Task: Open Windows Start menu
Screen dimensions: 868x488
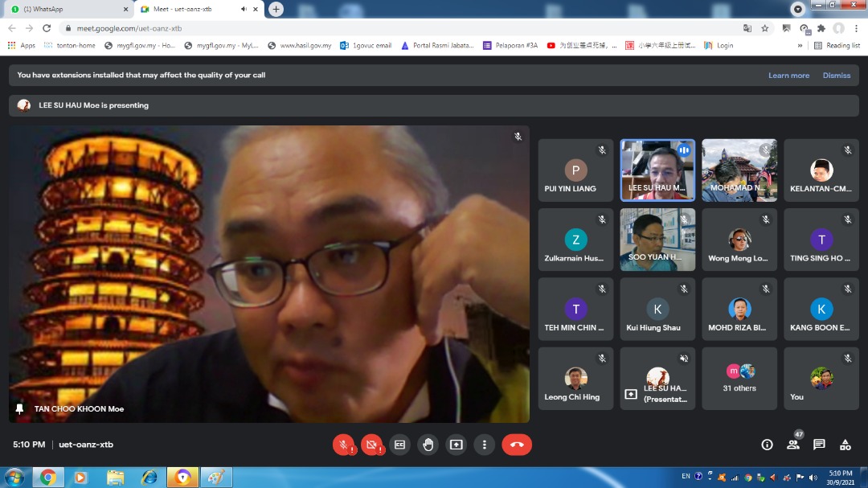Action: [x=14, y=477]
